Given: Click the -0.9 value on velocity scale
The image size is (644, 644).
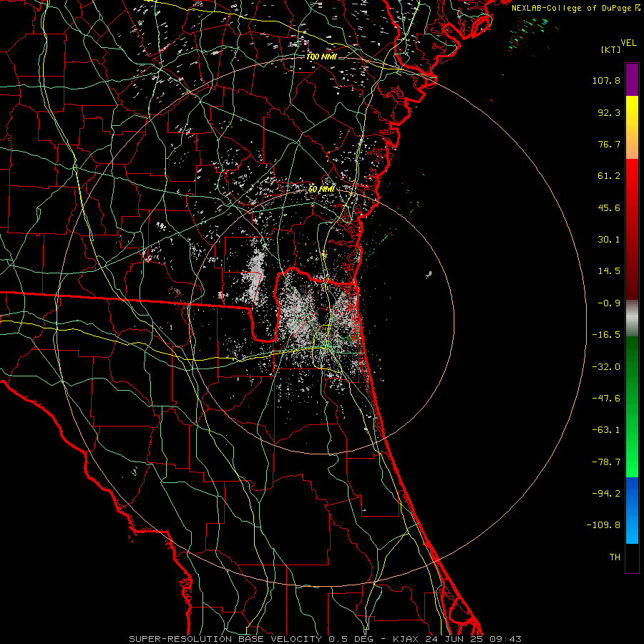Looking at the screenshot, I should (609, 303).
